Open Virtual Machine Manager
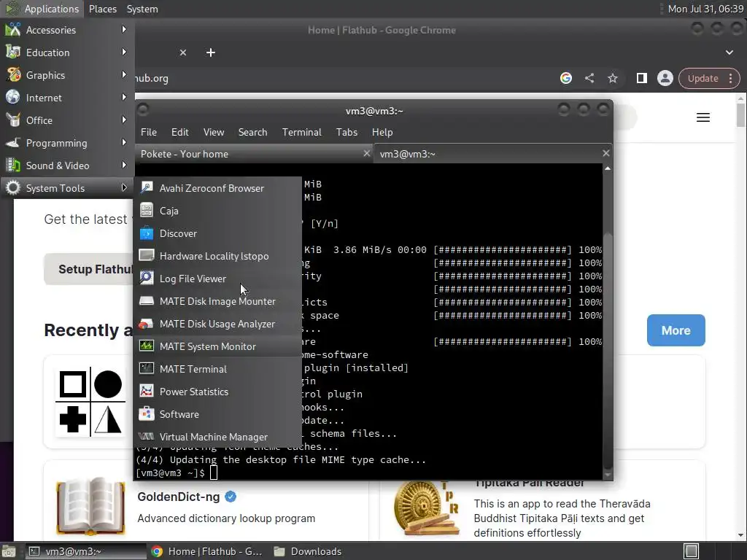This screenshot has width=747, height=560. click(217, 437)
